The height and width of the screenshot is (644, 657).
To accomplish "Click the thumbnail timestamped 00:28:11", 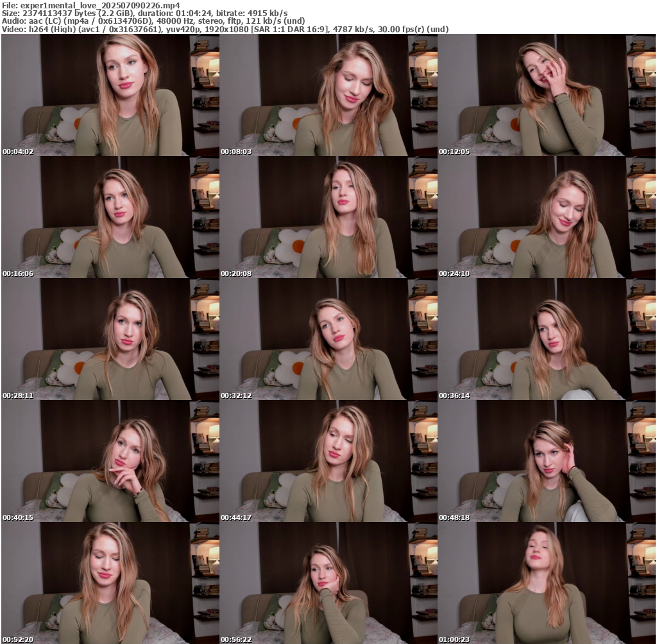I will [x=110, y=339].
